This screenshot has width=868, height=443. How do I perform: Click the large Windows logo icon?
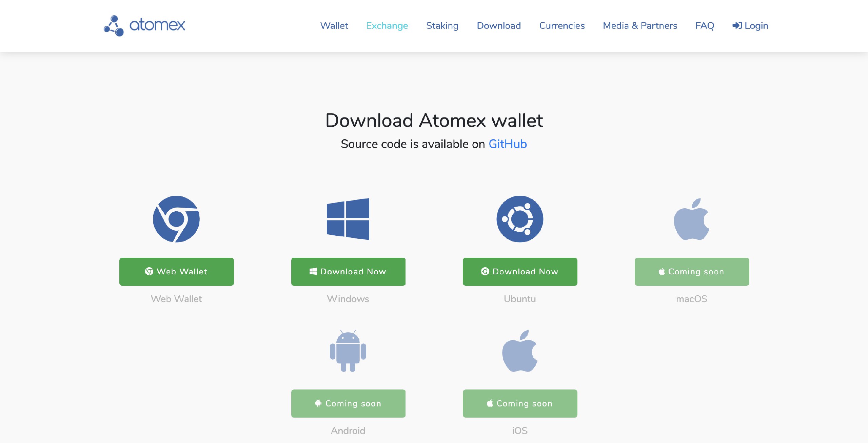(348, 219)
